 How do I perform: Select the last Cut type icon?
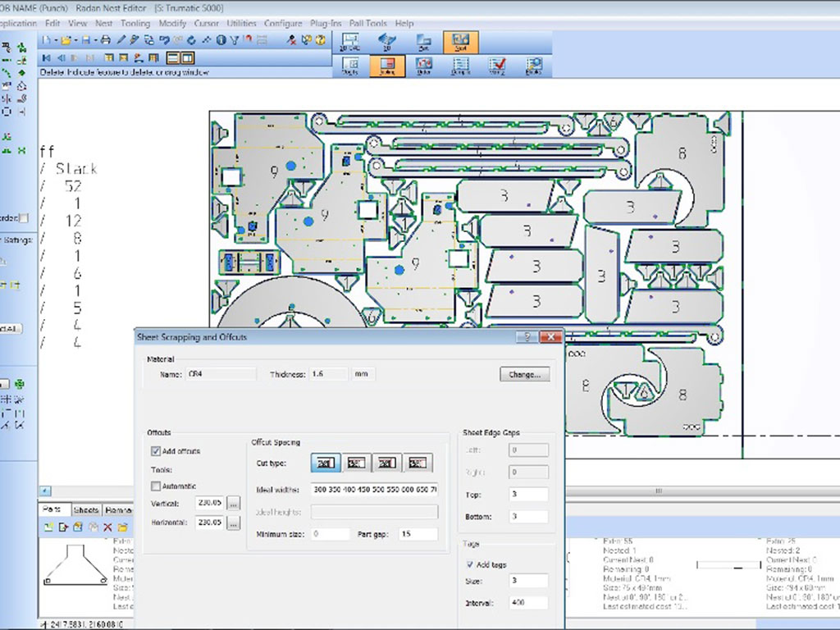tap(417, 463)
